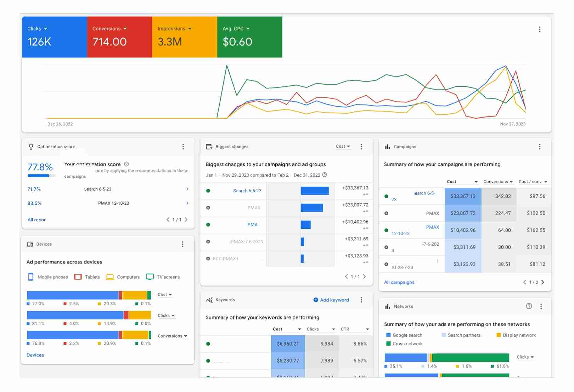
Task: Open the Networks help question-mark icon
Action: (529, 306)
